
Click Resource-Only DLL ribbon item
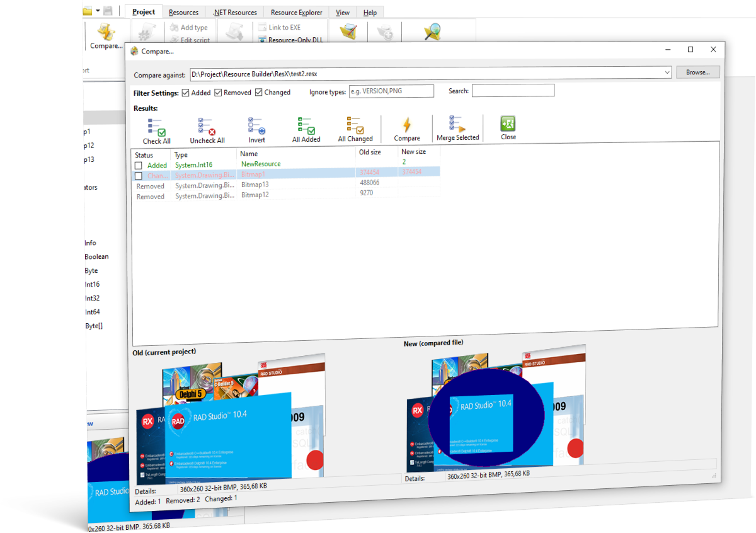tap(290, 40)
